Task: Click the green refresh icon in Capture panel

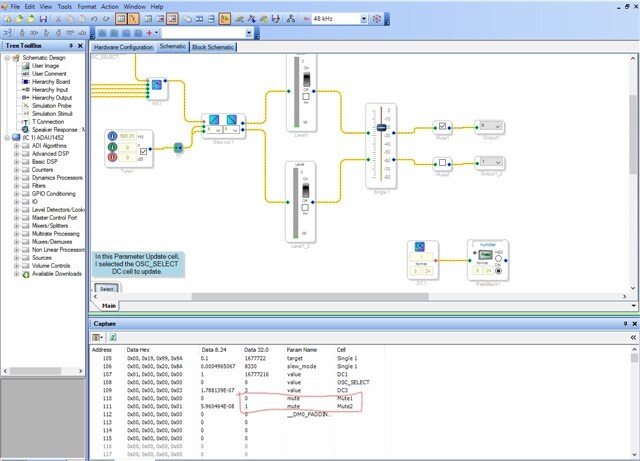Action: click(113, 337)
